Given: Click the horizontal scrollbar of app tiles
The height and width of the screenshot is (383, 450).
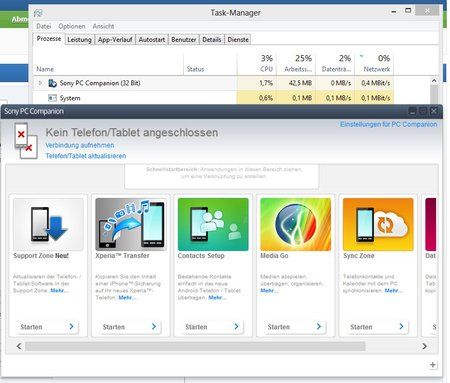Looking at the screenshot, I should pos(195,346).
